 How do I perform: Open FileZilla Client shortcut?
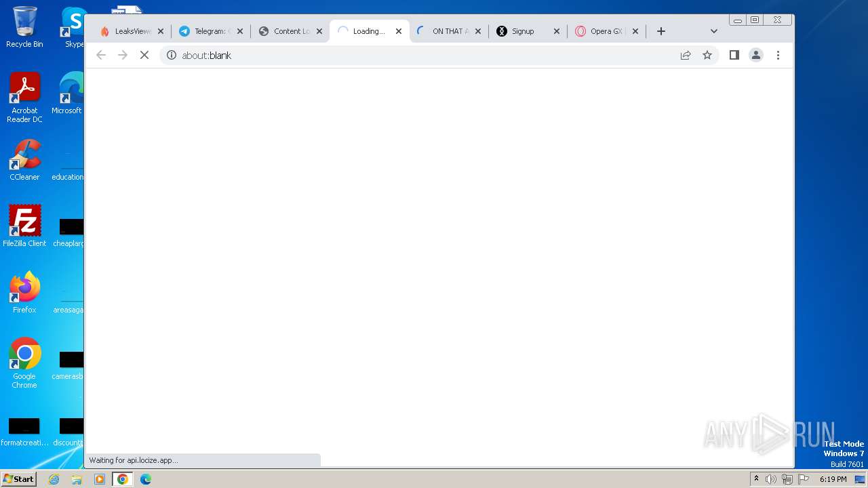tap(24, 226)
